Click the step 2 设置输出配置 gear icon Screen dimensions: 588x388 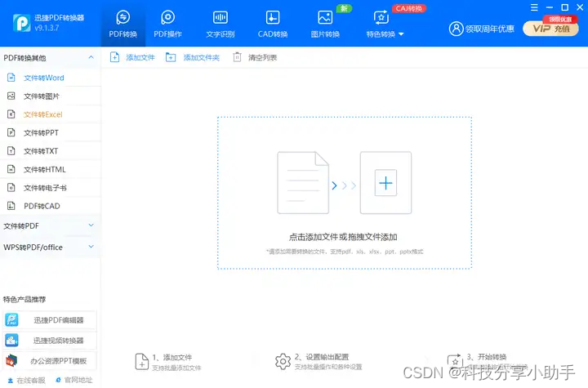click(283, 362)
